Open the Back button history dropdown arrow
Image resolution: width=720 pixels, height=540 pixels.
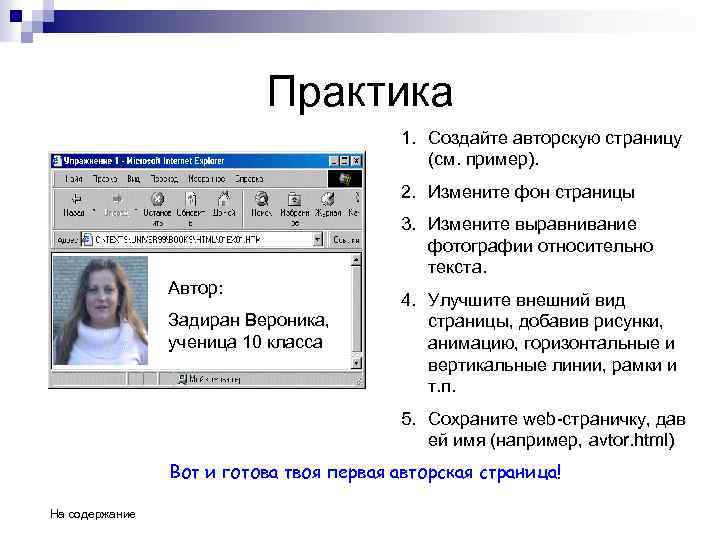click(94, 211)
